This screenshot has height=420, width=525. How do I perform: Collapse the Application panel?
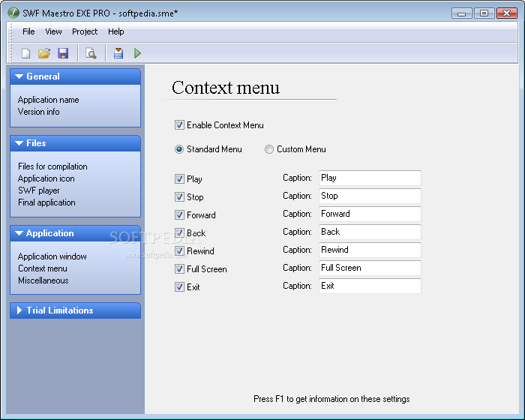click(x=75, y=233)
